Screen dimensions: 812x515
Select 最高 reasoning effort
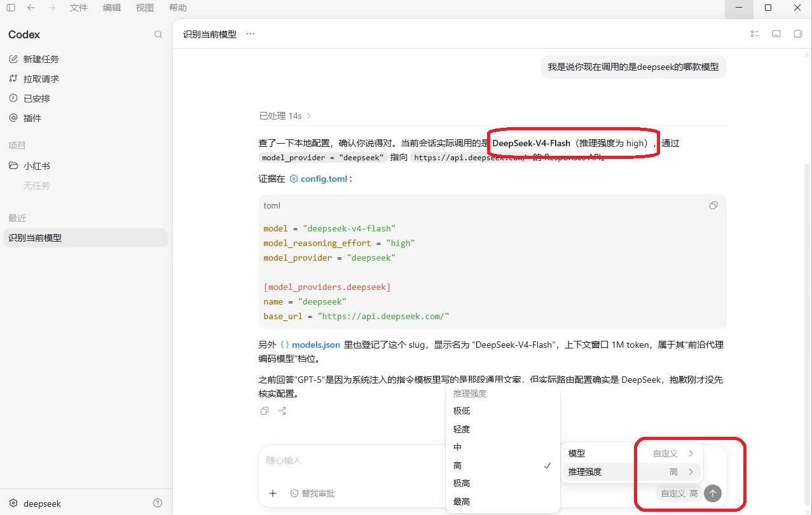click(502, 502)
